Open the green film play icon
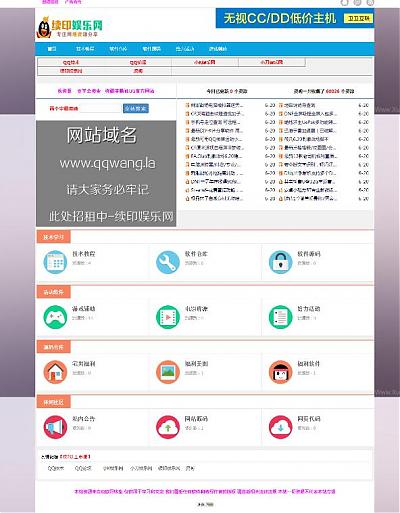This screenshot has width=400, height=513. tap(168, 317)
